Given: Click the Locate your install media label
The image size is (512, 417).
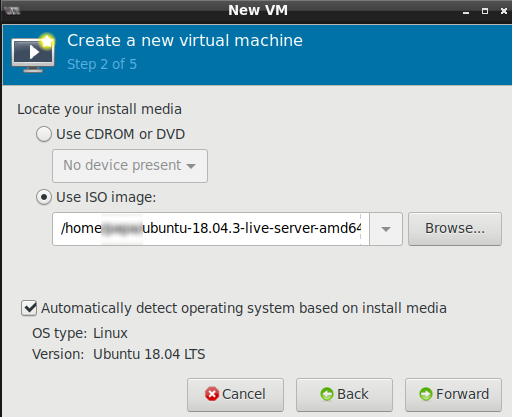Looking at the screenshot, I should (99, 109).
